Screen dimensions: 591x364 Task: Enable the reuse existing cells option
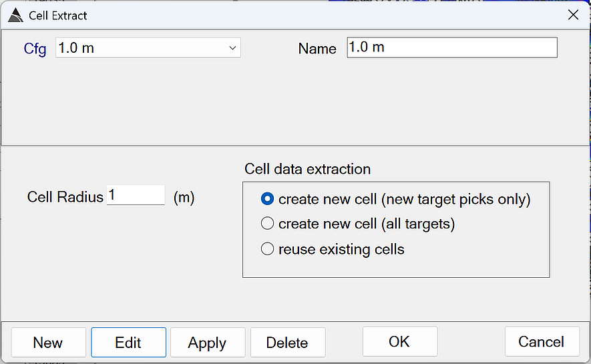pyautogui.click(x=268, y=249)
